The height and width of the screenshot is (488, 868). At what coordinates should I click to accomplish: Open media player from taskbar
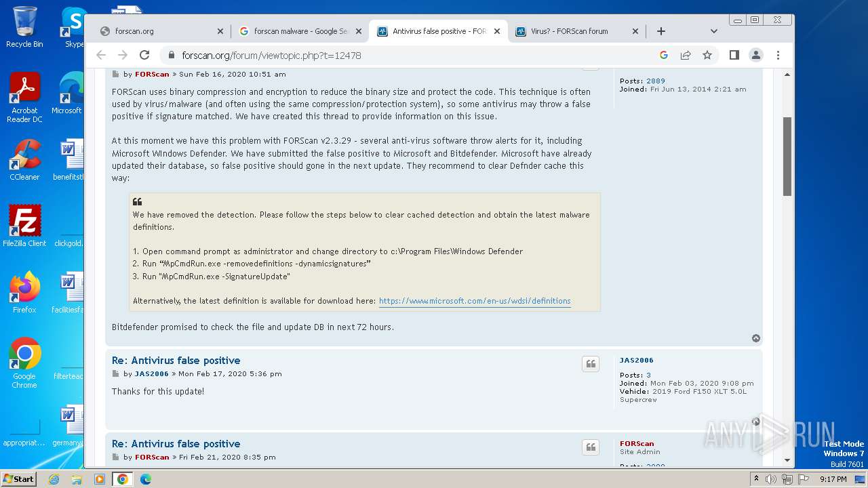pos(100,479)
